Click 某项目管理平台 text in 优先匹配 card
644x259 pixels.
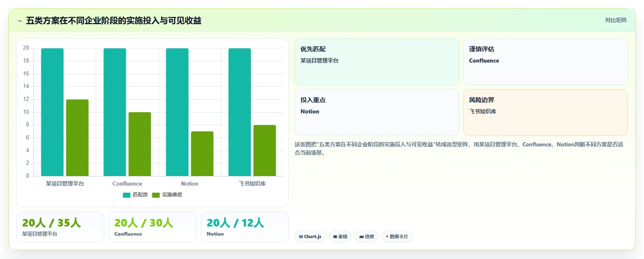(319, 60)
